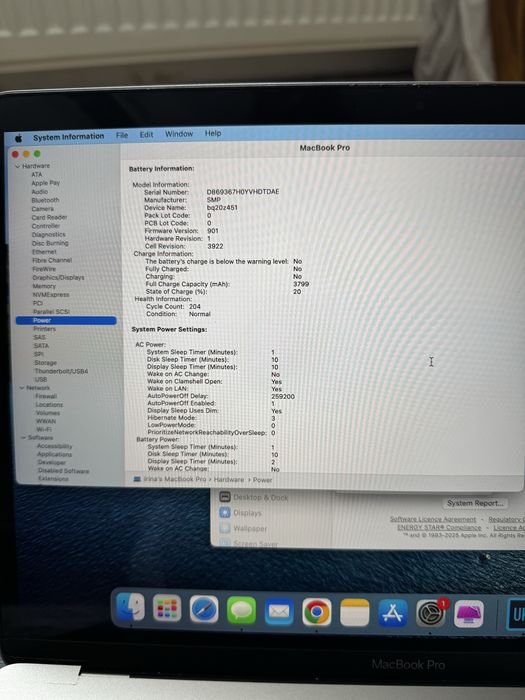Select Graphics/Displays in the sidebar
This screenshot has height=700, width=525.
tap(58, 278)
